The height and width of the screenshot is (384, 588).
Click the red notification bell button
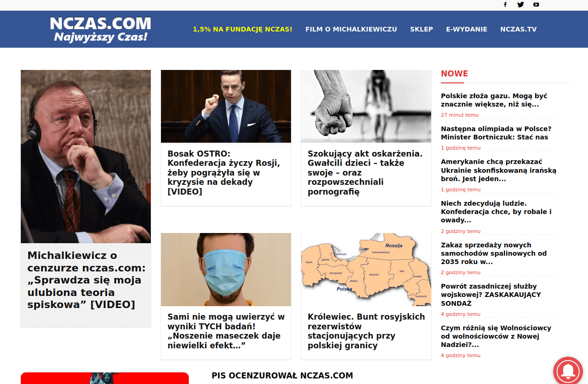568,371
